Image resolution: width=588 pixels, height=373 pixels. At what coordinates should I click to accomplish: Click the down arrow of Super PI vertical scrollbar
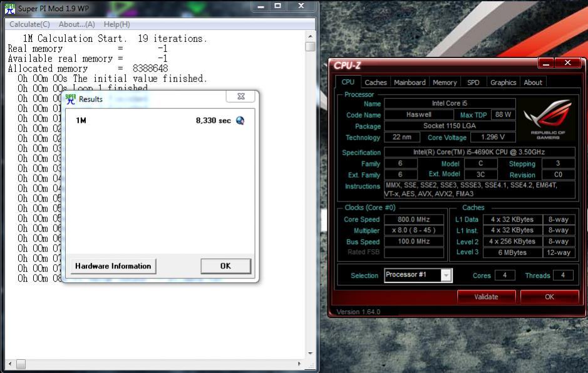(310, 353)
